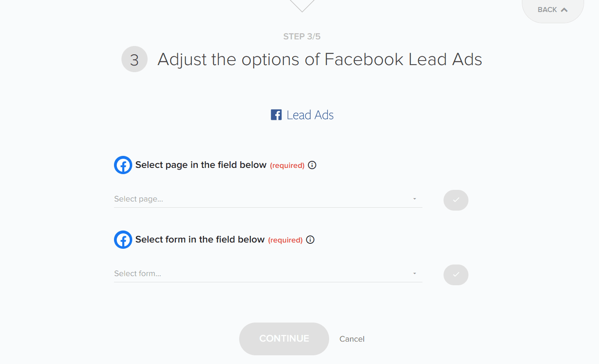Open the info tooltip for Select form
The height and width of the screenshot is (364, 599).
pyautogui.click(x=310, y=240)
